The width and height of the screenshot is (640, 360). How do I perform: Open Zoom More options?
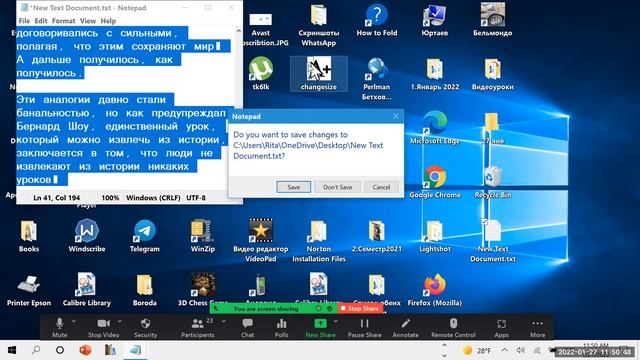(x=538, y=327)
